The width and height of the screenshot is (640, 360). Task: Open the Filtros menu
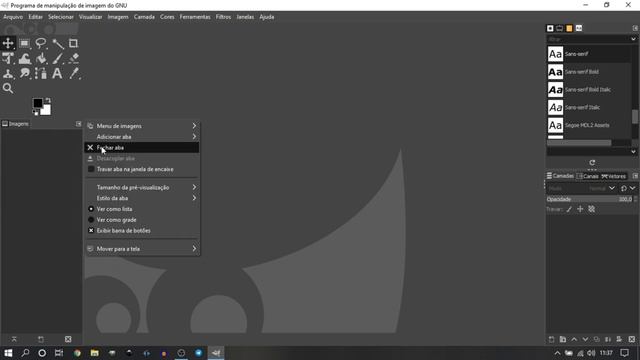(223, 17)
